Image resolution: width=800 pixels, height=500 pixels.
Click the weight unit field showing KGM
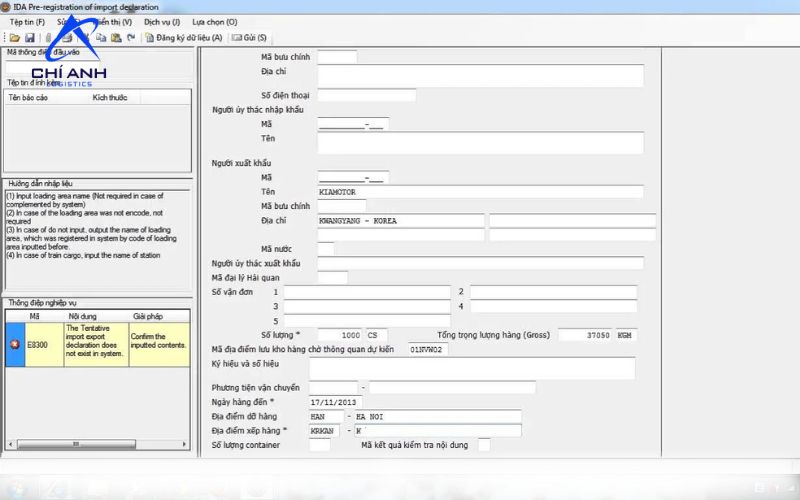[626, 335]
